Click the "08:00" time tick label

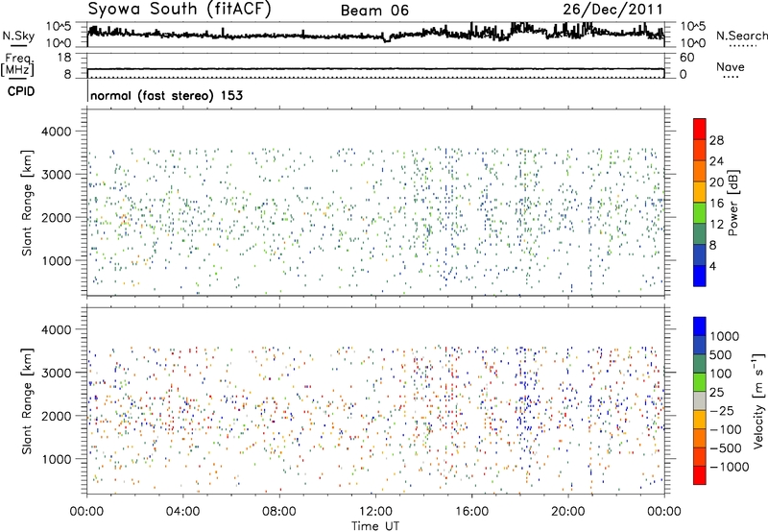coord(279,512)
